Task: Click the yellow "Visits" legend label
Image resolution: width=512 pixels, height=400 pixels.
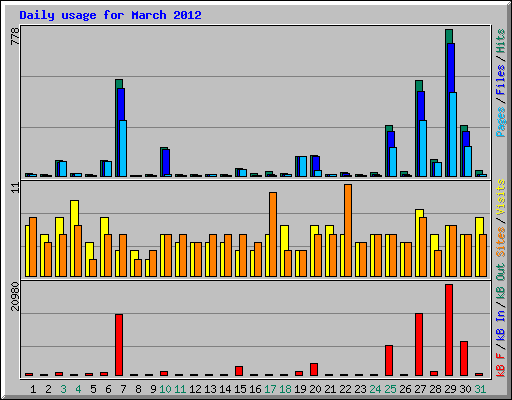Action: (x=500, y=197)
